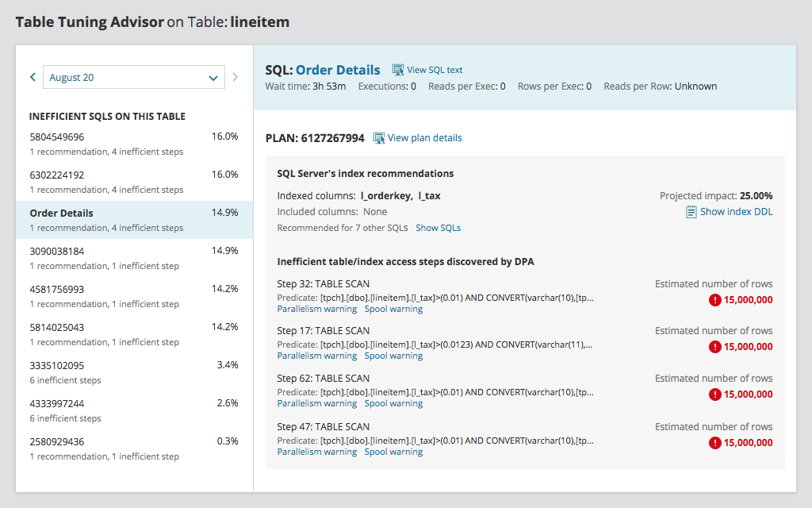Click the Show SQLs link
Image resolution: width=812 pixels, height=508 pixels.
(x=438, y=228)
